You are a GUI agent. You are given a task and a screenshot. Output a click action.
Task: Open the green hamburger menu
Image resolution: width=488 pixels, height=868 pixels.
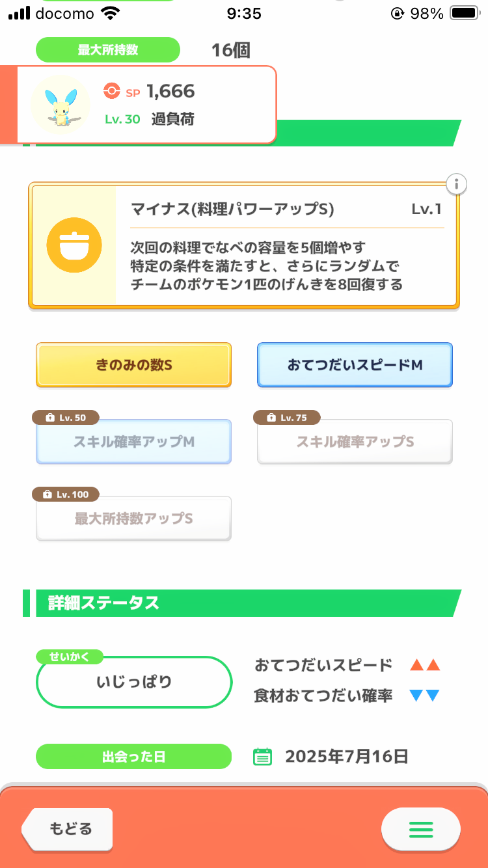tap(420, 829)
